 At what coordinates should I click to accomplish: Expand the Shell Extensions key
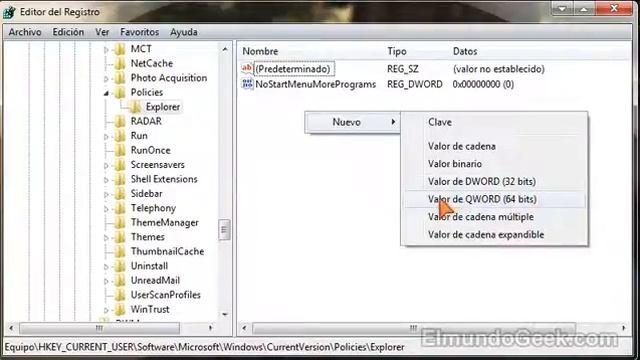tap(106, 180)
